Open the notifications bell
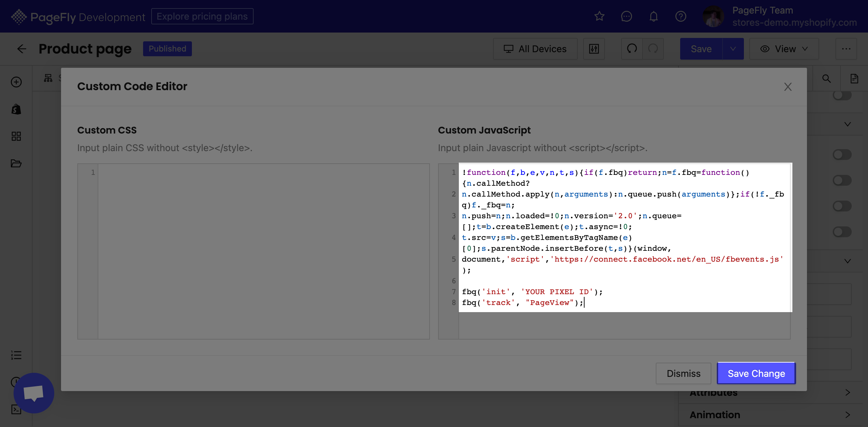 click(653, 16)
